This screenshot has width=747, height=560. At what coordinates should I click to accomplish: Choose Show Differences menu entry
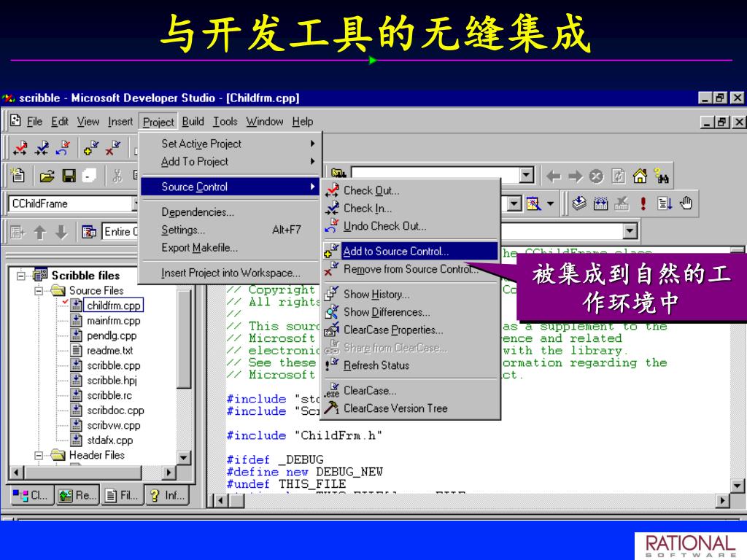tap(410, 312)
